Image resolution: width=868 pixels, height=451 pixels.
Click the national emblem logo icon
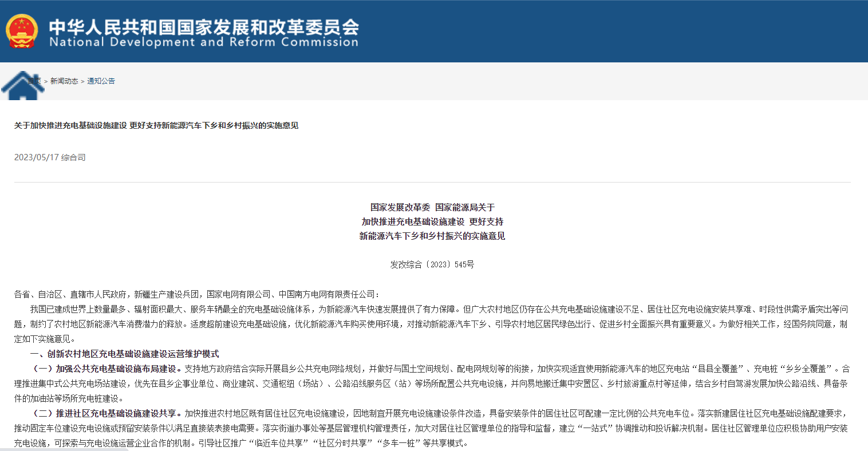point(22,31)
